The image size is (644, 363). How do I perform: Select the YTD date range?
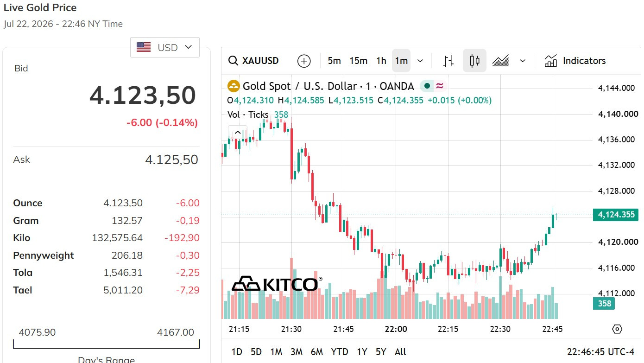click(340, 352)
